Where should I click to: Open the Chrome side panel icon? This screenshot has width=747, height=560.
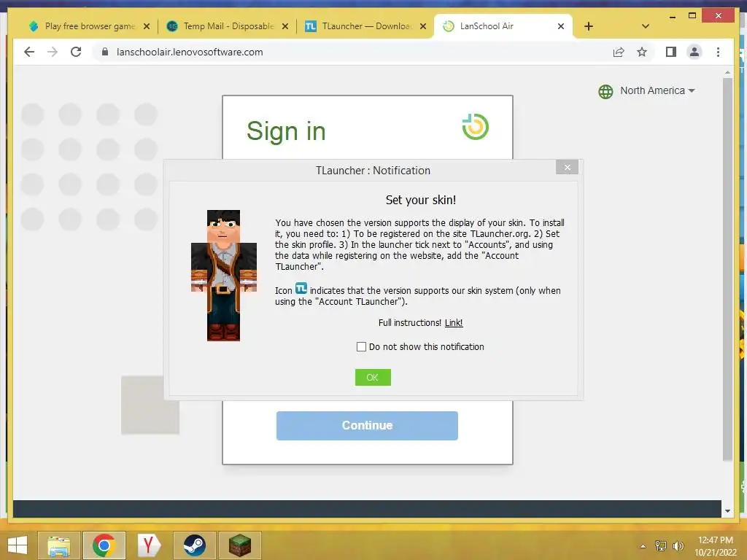click(671, 52)
